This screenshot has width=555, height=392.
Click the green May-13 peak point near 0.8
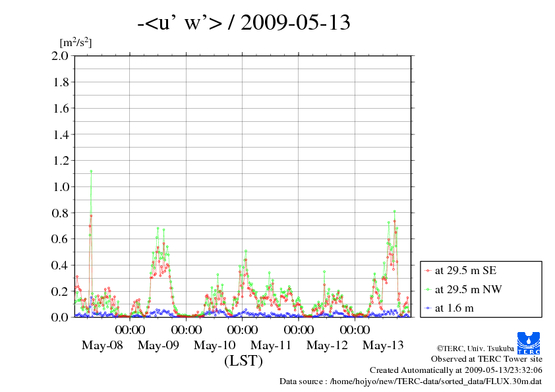[394, 211]
